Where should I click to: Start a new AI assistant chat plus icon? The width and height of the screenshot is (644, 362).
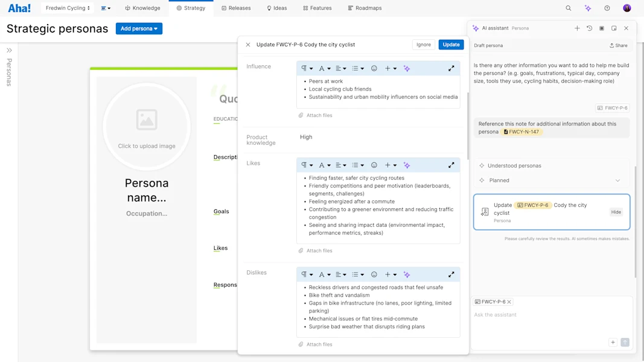pos(577,28)
